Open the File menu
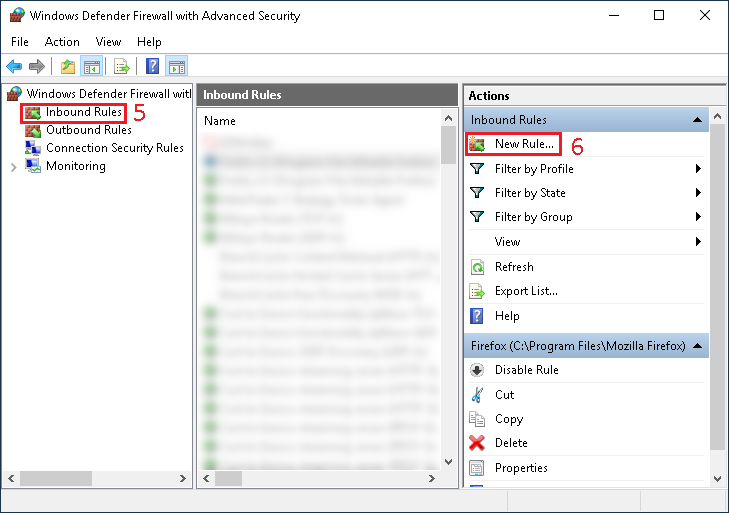This screenshot has height=513, width=729. click(20, 42)
